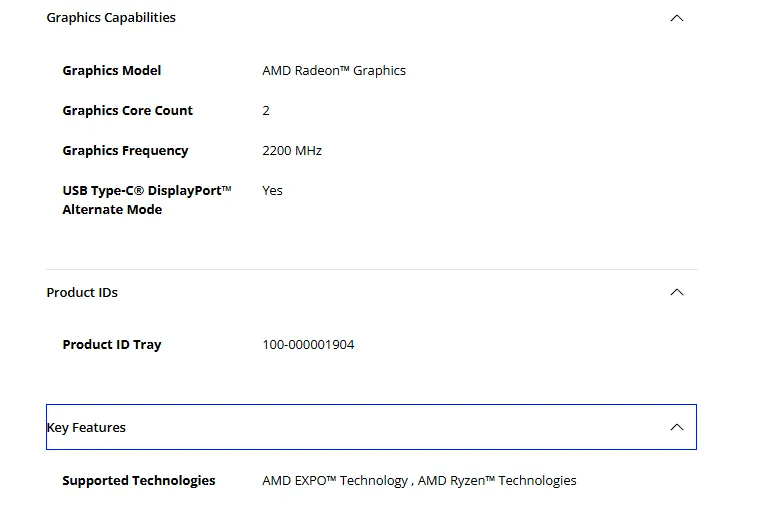This screenshot has height=531, width=769.
Task: Toggle the Key Features chevron arrow
Action: [x=677, y=427]
